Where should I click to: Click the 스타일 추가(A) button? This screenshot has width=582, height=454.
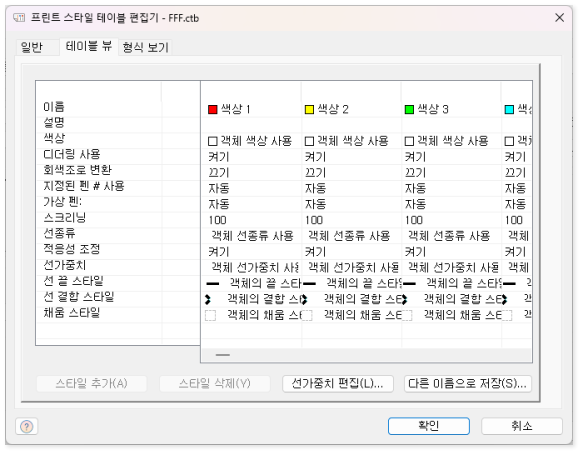(92, 383)
